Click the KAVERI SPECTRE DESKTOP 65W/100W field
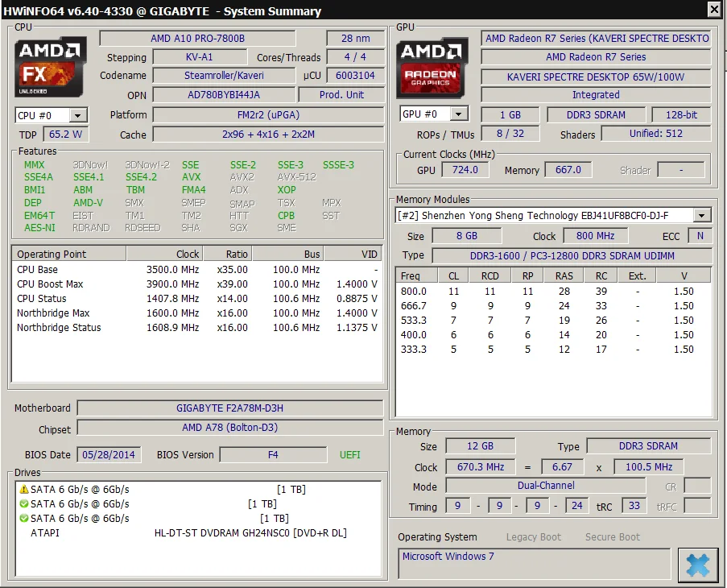The height and width of the screenshot is (588, 727). (596, 77)
